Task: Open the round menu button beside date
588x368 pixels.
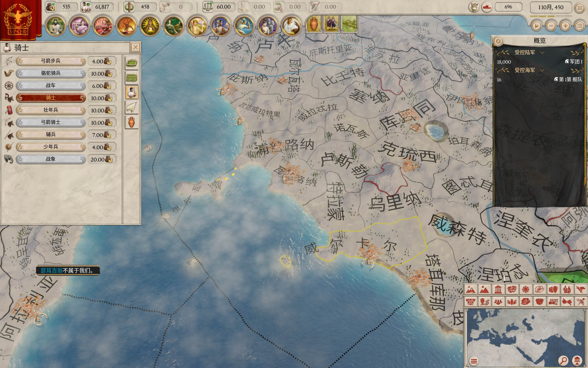Action: pos(580,8)
